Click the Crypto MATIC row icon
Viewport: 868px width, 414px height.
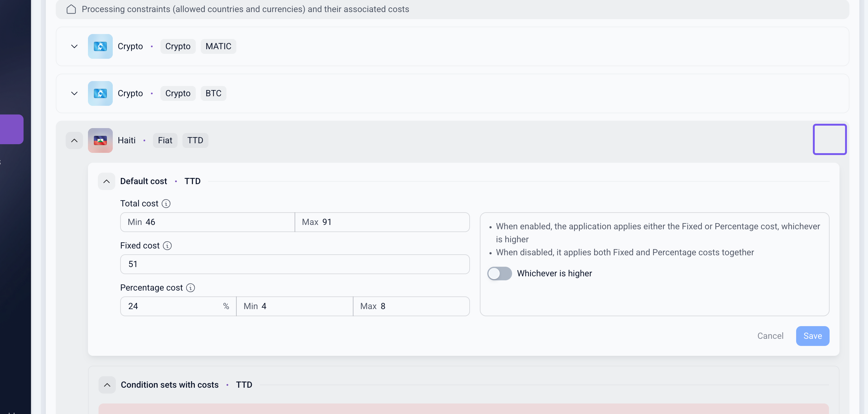tap(100, 46)
